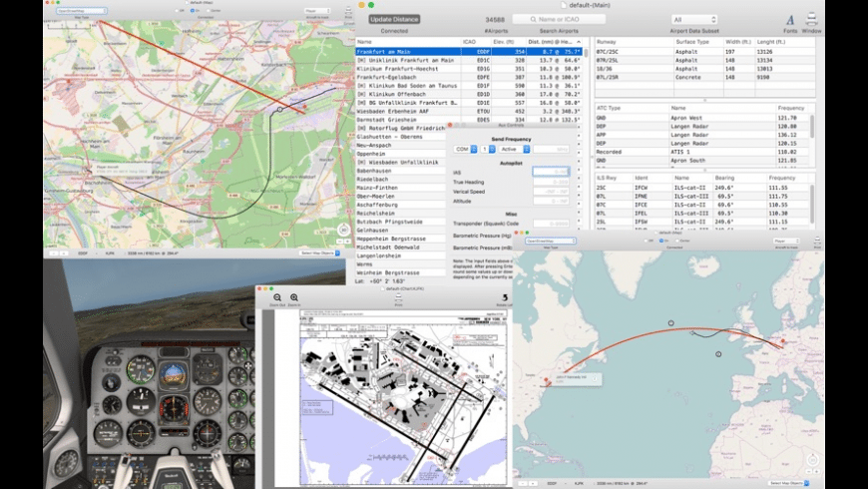Click the Vertical Speed input field

coord(551,191)
